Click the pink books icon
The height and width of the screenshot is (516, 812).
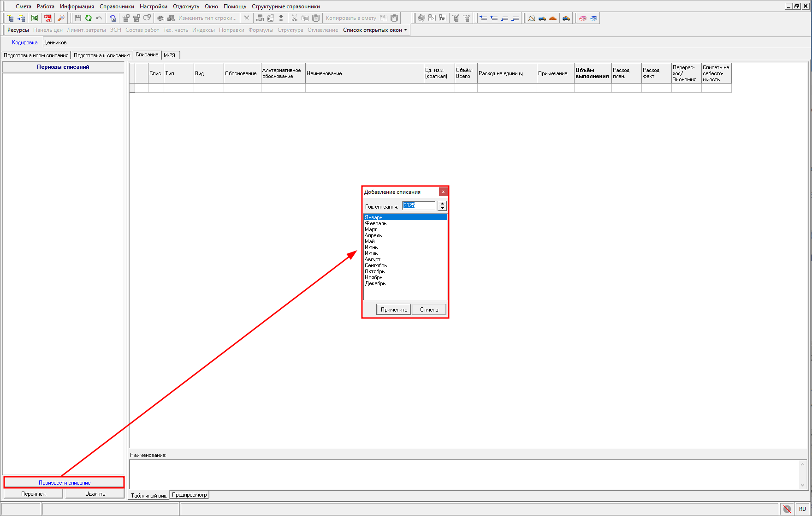tap(583, 18)
